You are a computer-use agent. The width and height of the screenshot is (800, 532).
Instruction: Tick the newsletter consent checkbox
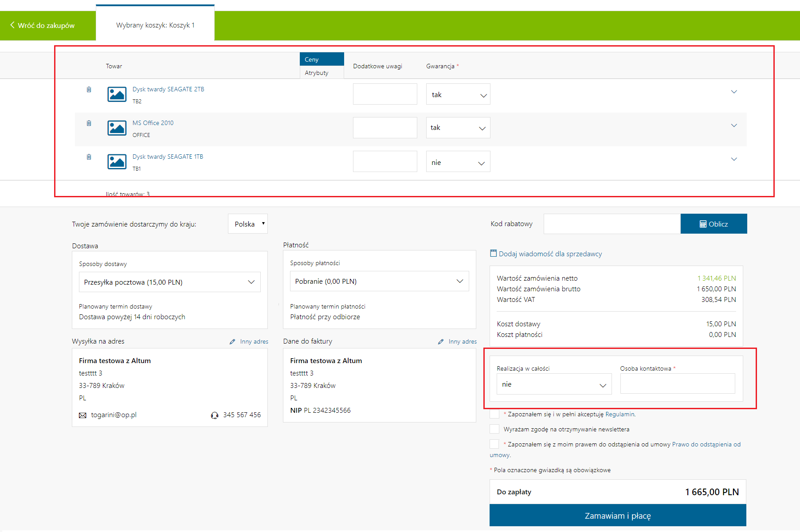click(x=494, y=429)
